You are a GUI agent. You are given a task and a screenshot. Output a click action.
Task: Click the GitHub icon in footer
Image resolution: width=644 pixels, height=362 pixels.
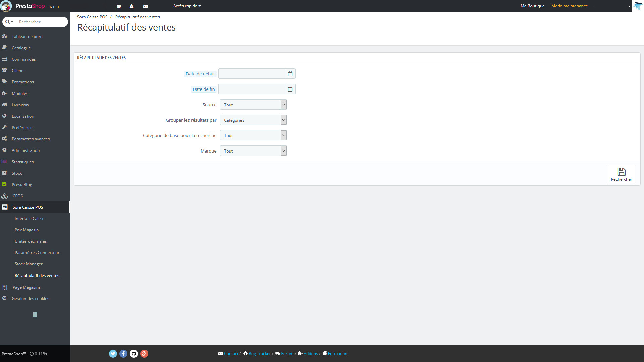(x=134, y=354)
